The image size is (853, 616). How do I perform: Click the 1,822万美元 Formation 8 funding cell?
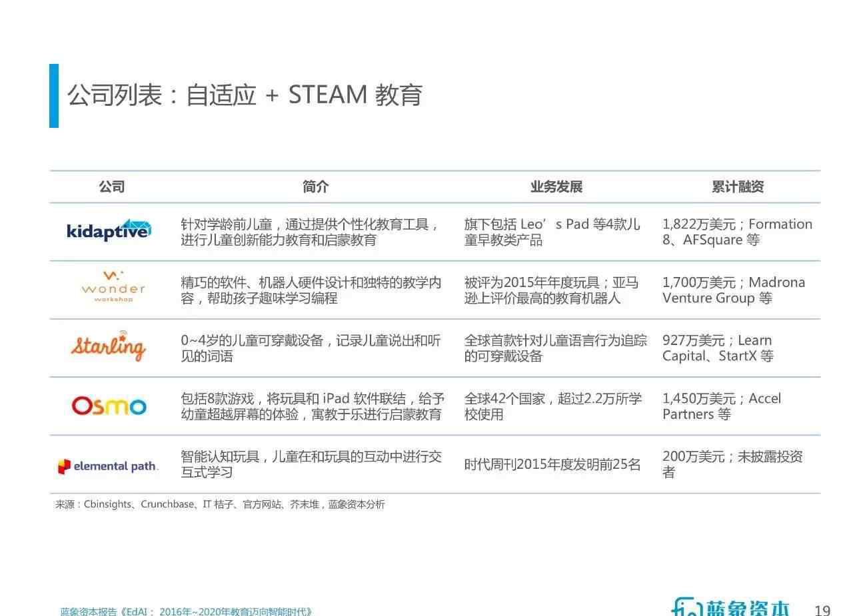click(737, 232)
